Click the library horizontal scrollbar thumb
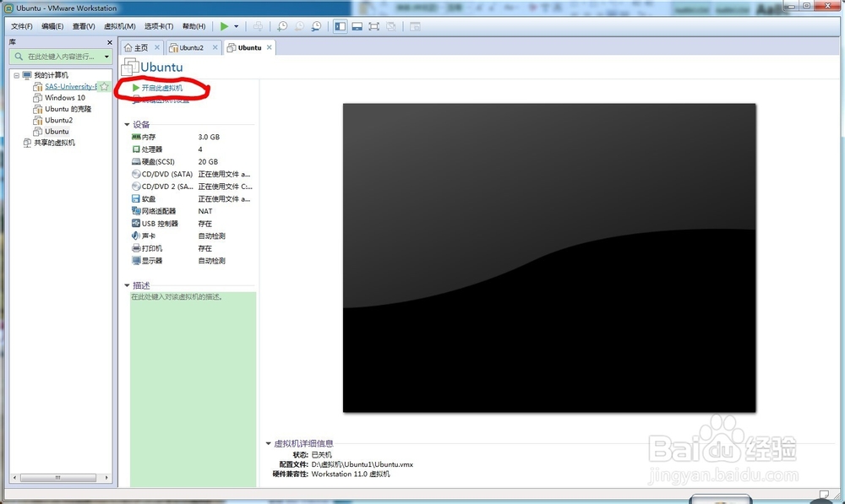 click(x=58, y=478)
